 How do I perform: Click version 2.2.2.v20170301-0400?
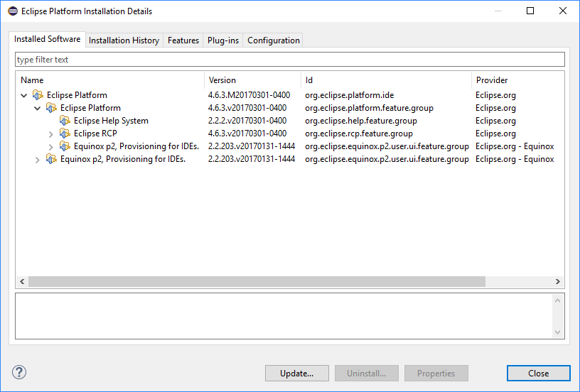point(247,121)
